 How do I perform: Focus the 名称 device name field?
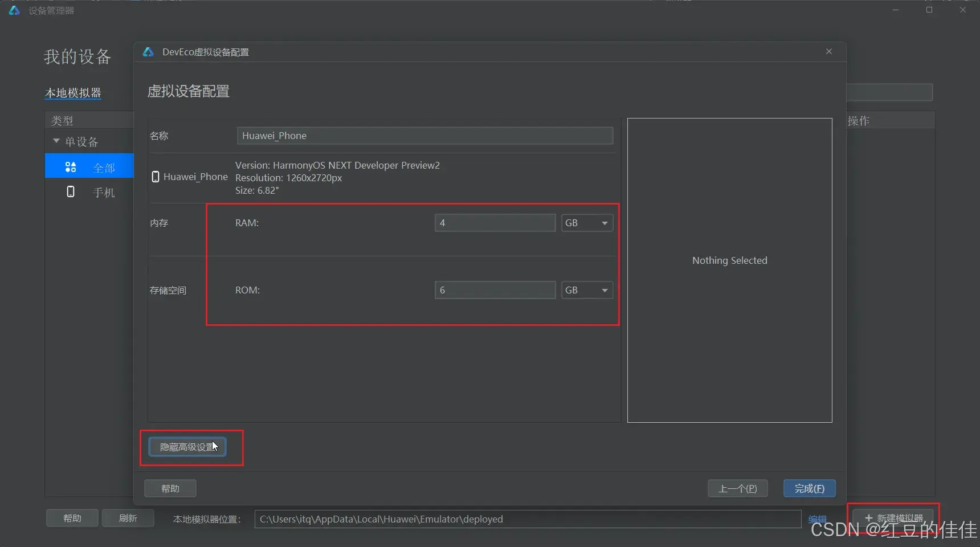pos(425,136)
